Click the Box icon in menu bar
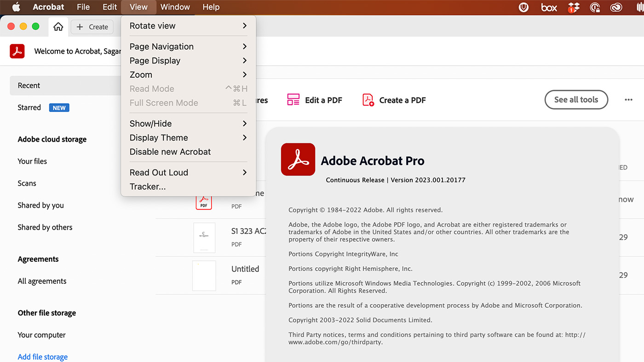The width and height of the screenshot is (644, 362). click(549, 7)
